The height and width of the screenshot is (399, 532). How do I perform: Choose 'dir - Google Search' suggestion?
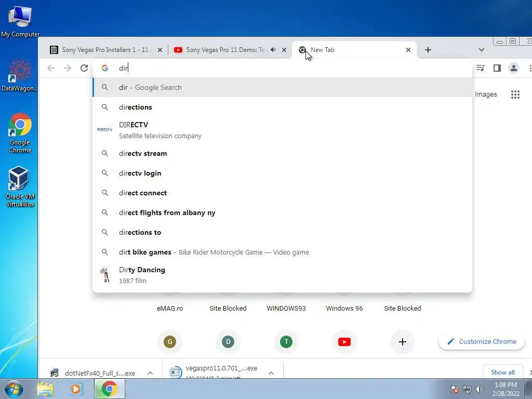point(282,87)
